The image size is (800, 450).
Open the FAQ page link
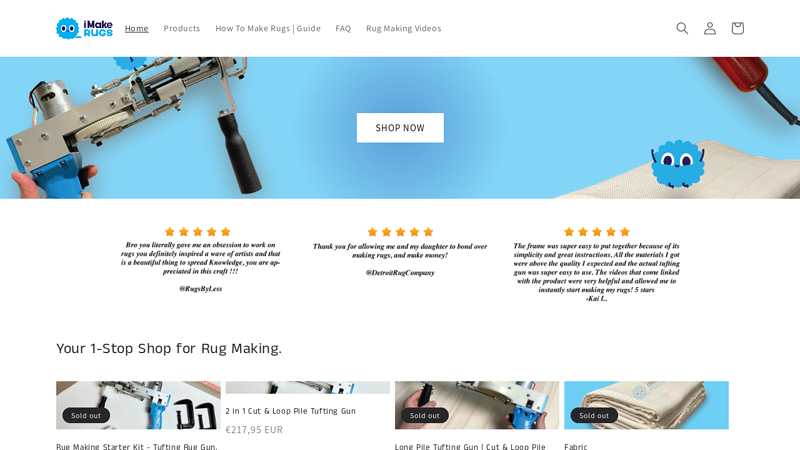pyautogui.click(x=343, y=28)
